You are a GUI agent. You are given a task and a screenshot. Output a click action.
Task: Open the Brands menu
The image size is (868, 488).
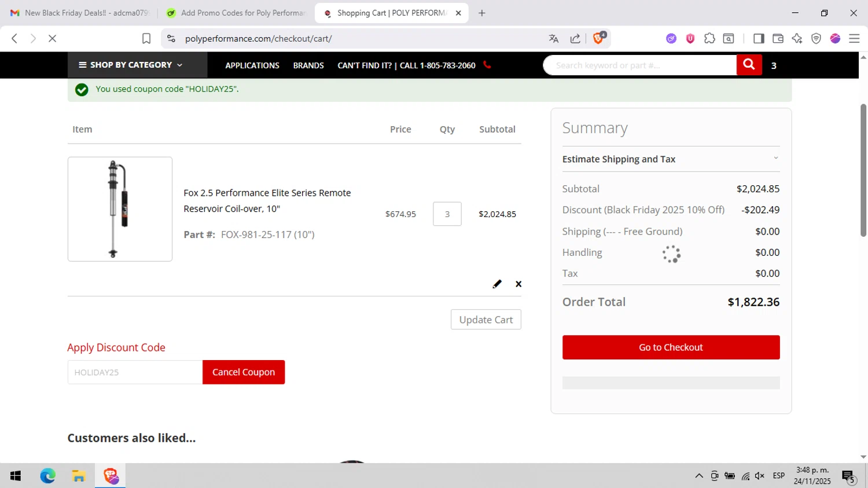tap(308, 65)
